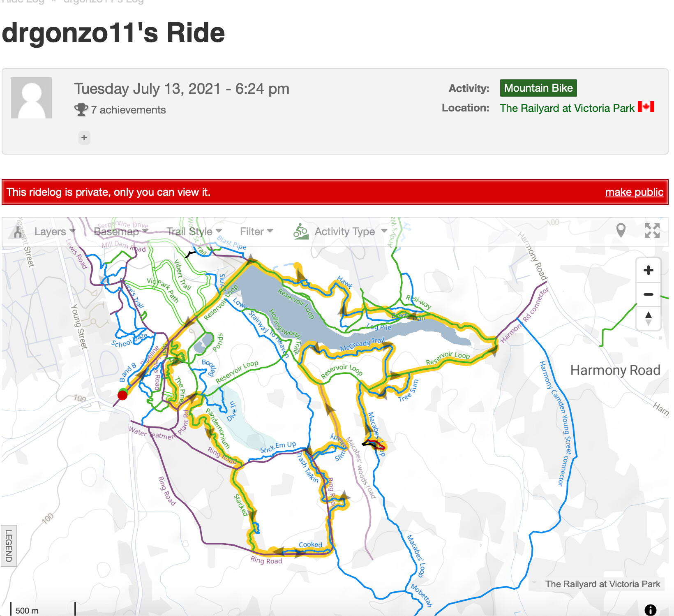Reset map north with compass arrow

pyautogui.click(x=648, y=318)
